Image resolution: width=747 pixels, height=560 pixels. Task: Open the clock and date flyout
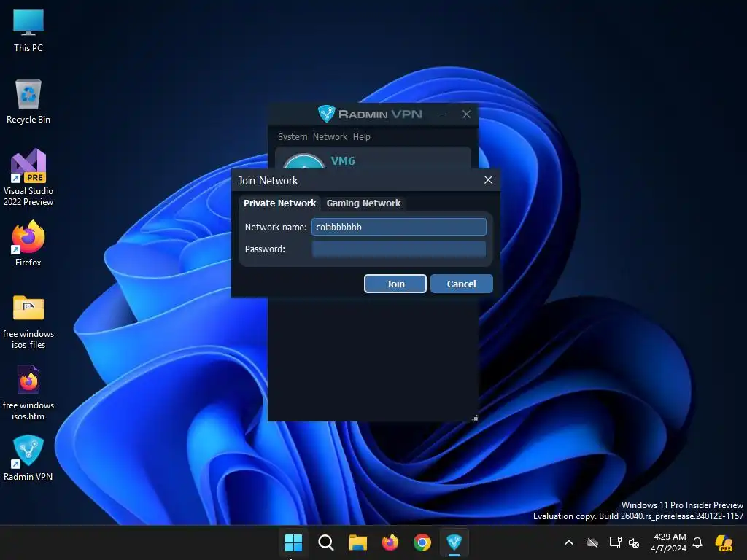tap(670, 542)
